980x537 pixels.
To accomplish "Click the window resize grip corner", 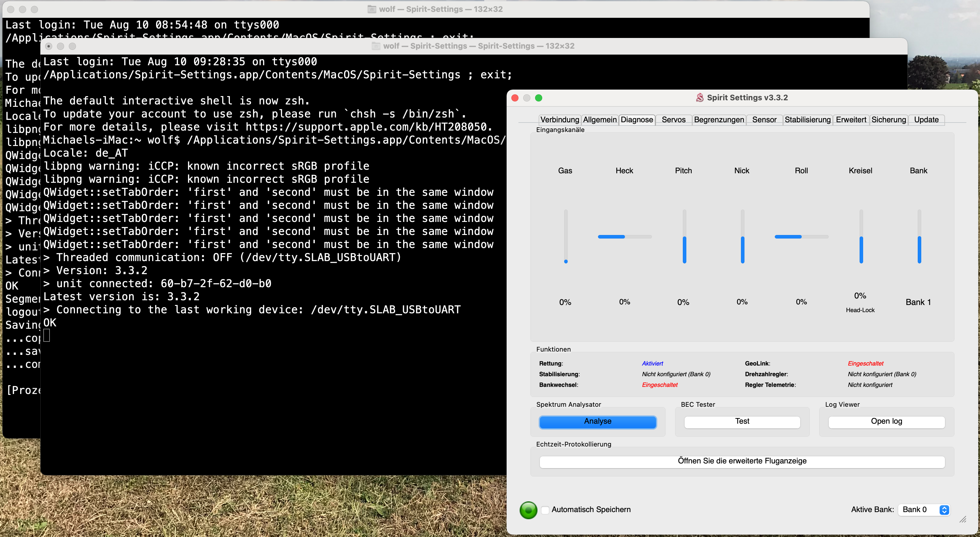I will pyautogui.click(x=963, y=519).
